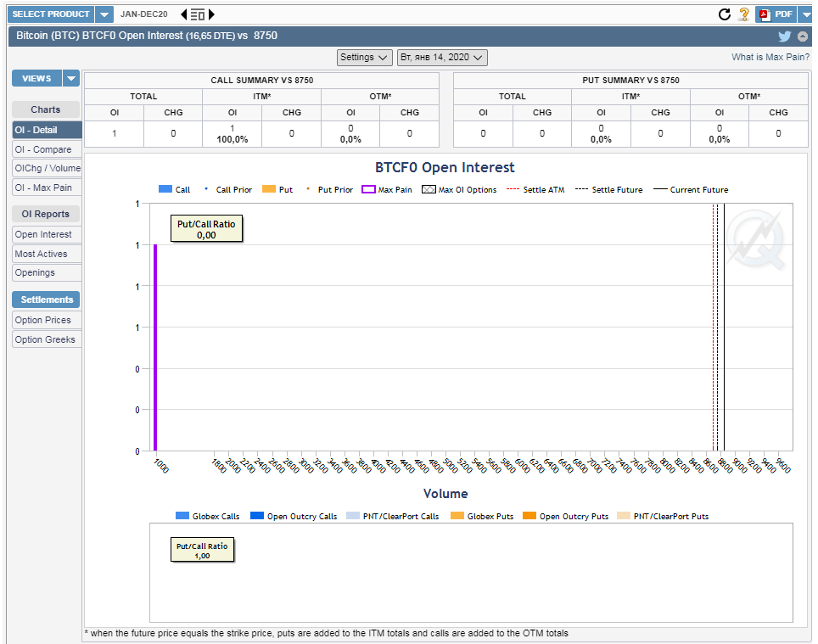Expand the VIEWS dropdown arrow
818x644 pixels.
click(x=71, y=79)
